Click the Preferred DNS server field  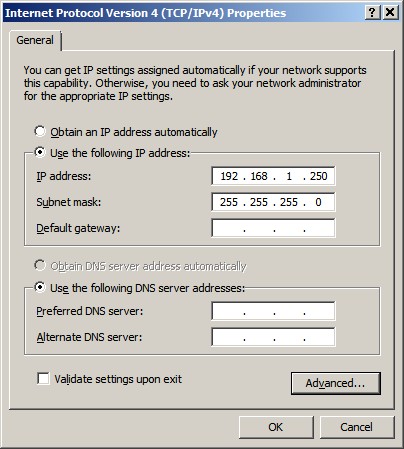[x=273, y=311]
